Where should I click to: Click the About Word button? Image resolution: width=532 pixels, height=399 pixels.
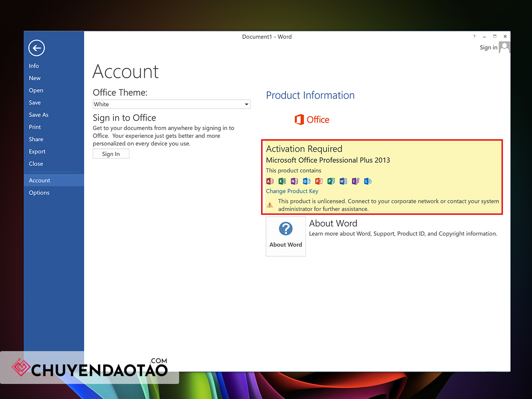286,236
